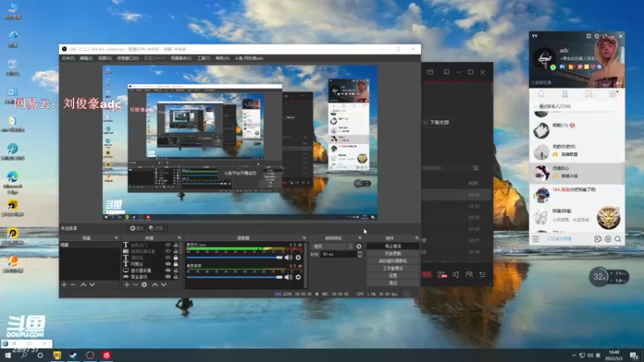Open the search icon in YY window bottom

pos(618,239)
